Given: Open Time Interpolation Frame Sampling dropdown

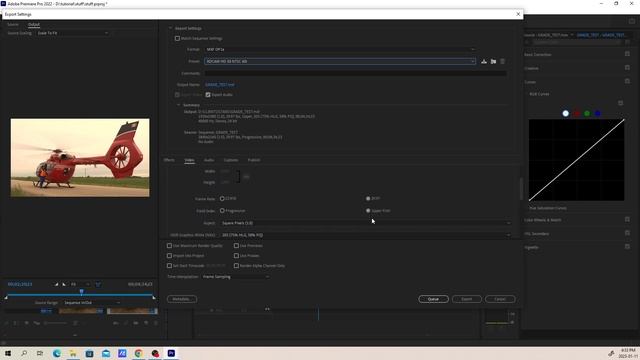Looking at the screenshot, I should 236,277.
